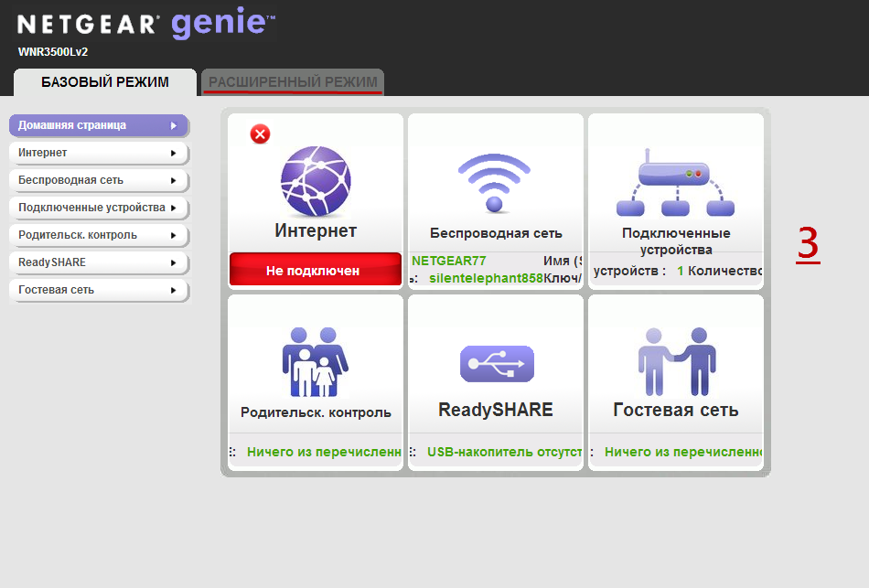Open Подключенные устройства sidebar item
The image size is (869, 588).
[x=99, y=208]
